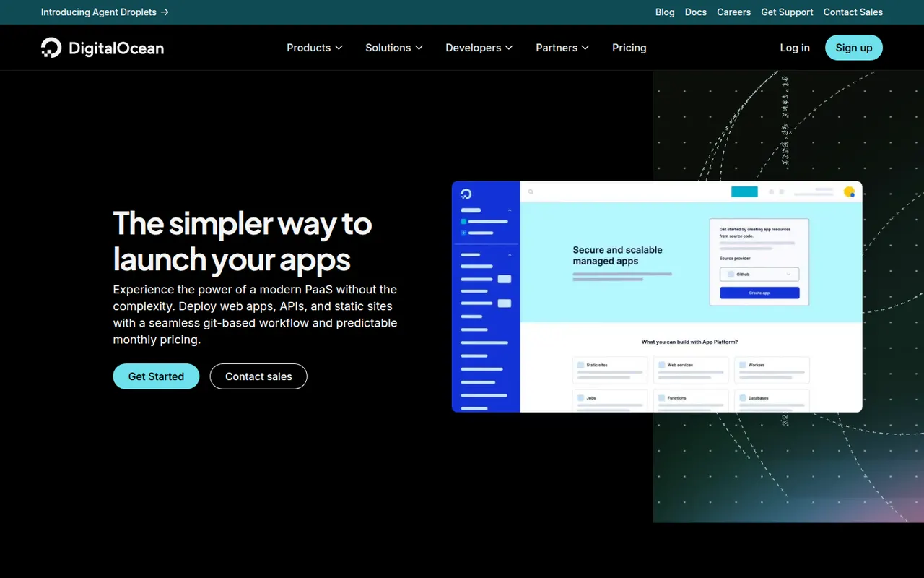Click the Log in link
The height and width of the screenshot is (578, 924).
coord(795,48)
